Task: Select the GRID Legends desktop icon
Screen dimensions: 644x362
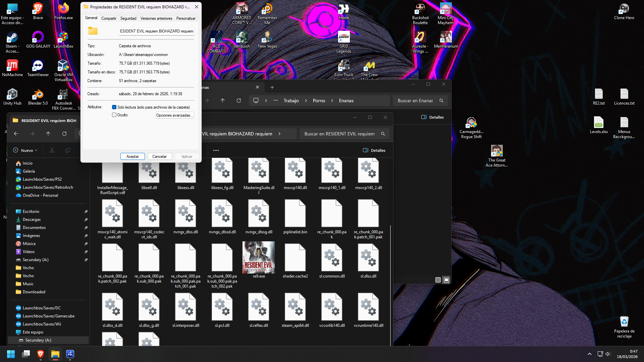Action: (344, 42)
